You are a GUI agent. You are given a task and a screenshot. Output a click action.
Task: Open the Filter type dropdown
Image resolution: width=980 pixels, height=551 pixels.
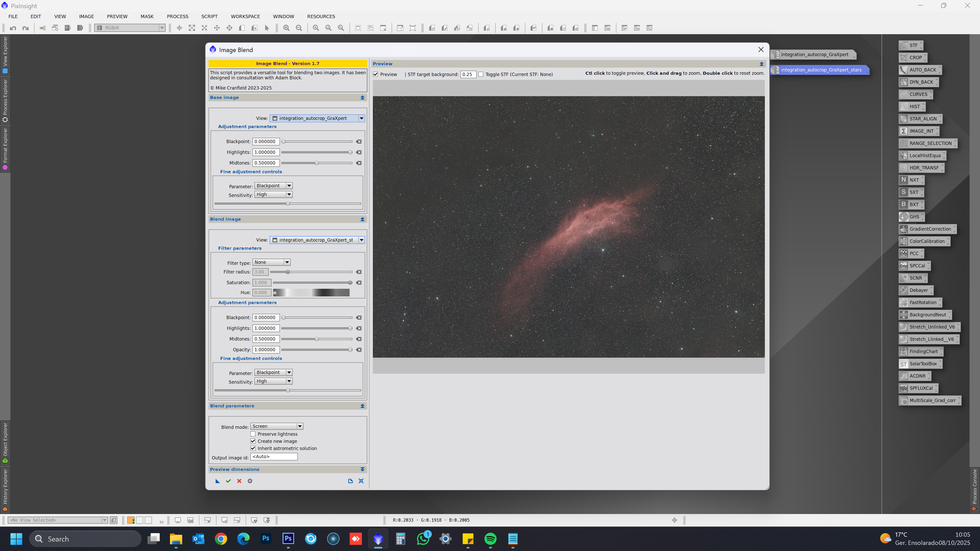click(272, 262)
